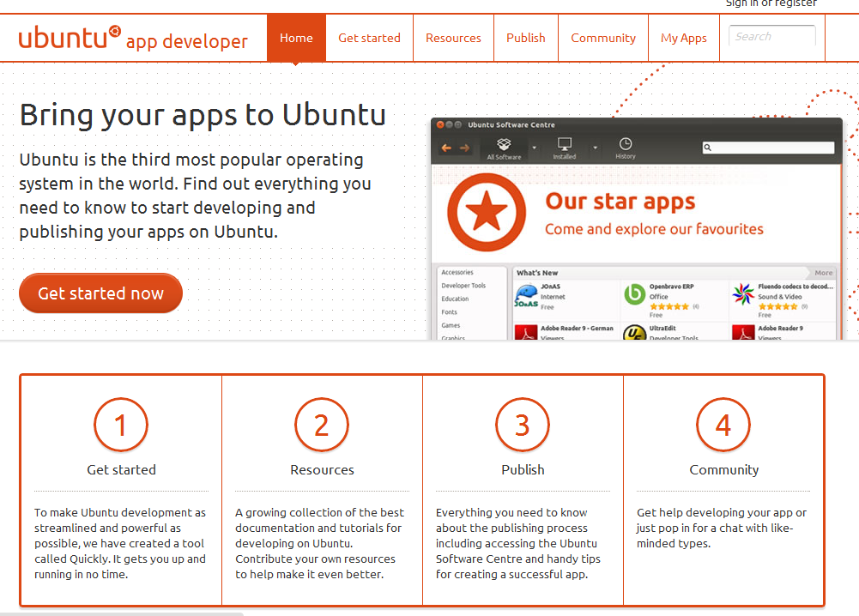Click the Openbravo ERP app icon
Viewport: 859px width, 616px height.
(x=634, y=294)
